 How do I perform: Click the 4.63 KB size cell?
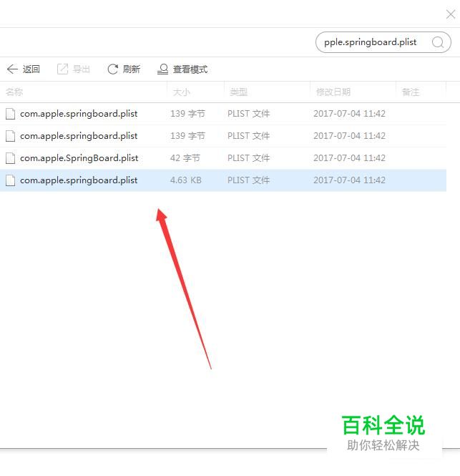tap(186, 180)
